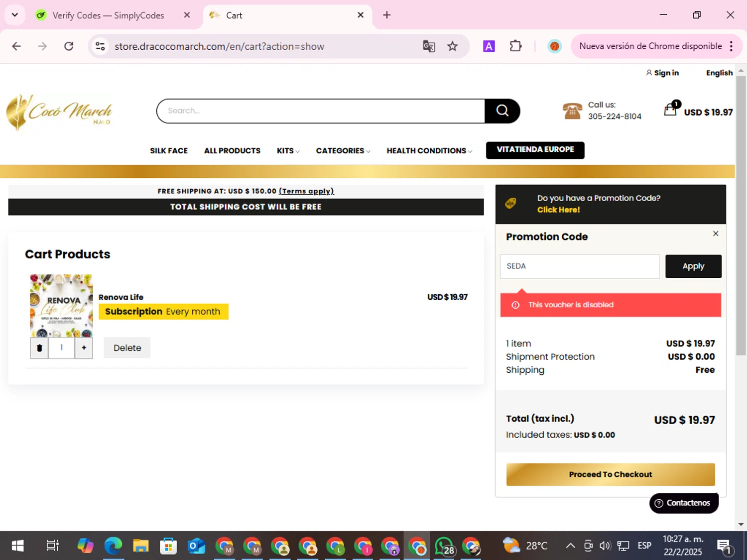Open Microsoft Store from taskbar
The height and width of the screenshot is (560, 747).
(168, 546)
